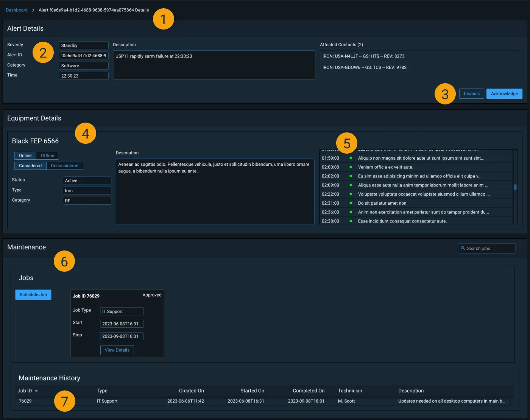Click the Severity field showing Standby
This screenshot has height=420, width=530.
click(x=83, y=45)
